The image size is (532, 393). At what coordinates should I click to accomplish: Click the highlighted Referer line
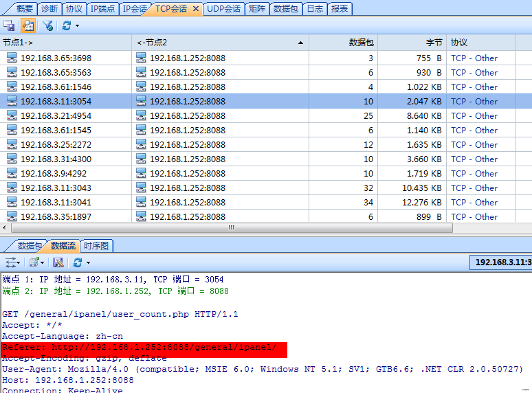point(139,347)
